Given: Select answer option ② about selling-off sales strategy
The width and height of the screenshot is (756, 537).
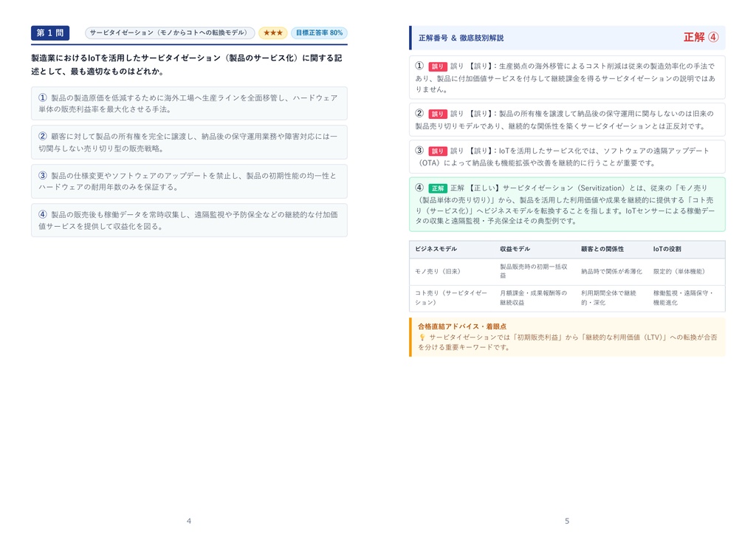Looking at the screenshot, I should [189, 143].
